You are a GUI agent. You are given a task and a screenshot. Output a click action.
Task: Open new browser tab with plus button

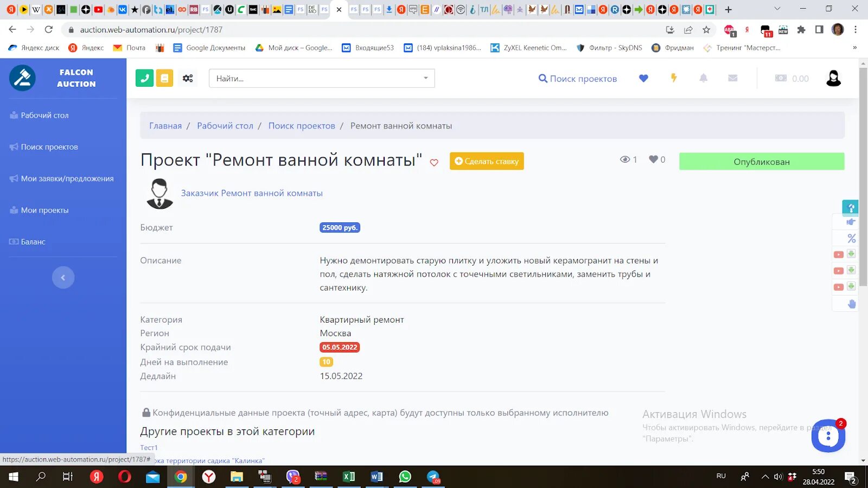[x=729, y=9]
